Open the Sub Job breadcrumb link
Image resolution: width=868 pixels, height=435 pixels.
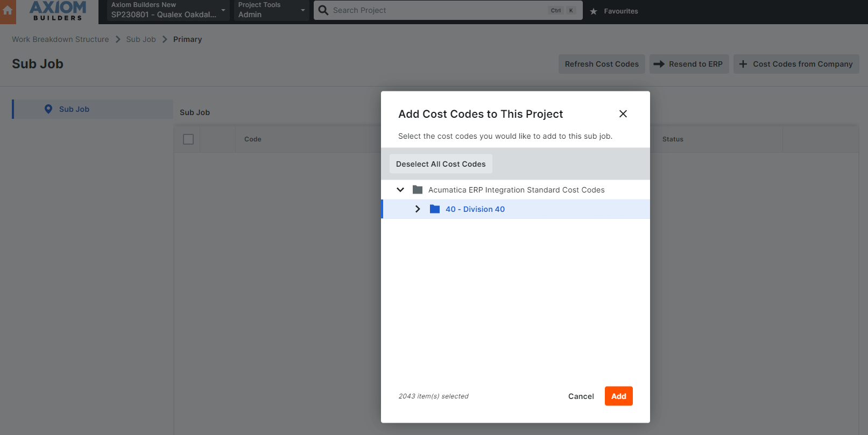141,39
